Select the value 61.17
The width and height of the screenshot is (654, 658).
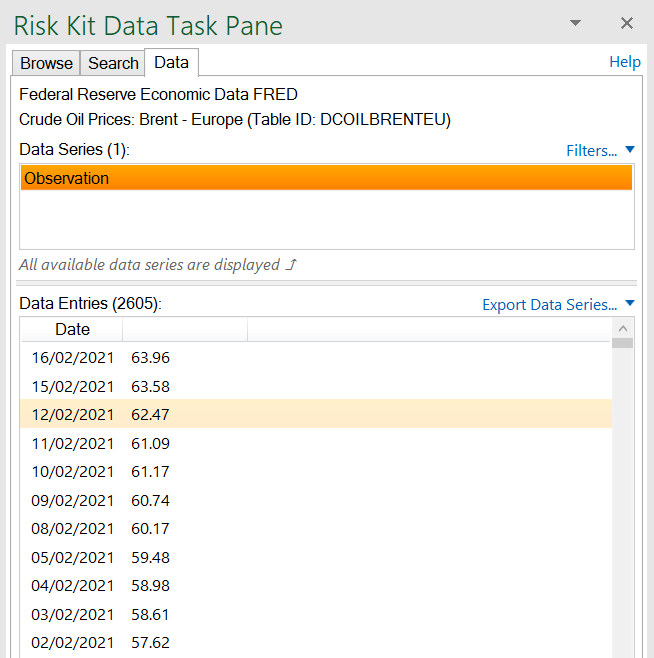tap(150, 472)
